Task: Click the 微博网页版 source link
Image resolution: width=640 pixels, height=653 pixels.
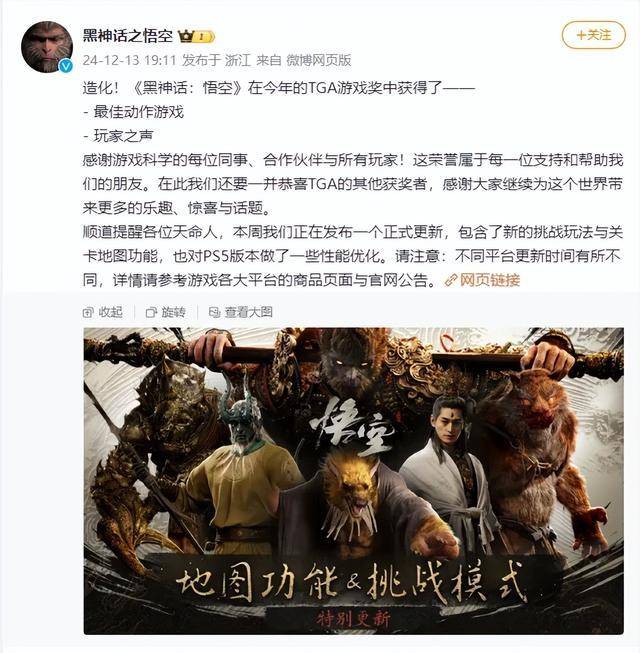Action: tap(319, 60)
